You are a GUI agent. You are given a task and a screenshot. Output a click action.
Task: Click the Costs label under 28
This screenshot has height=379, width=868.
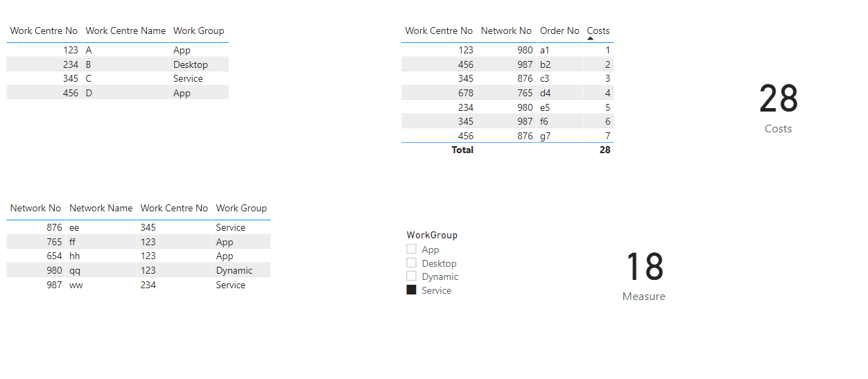(779, 129)
